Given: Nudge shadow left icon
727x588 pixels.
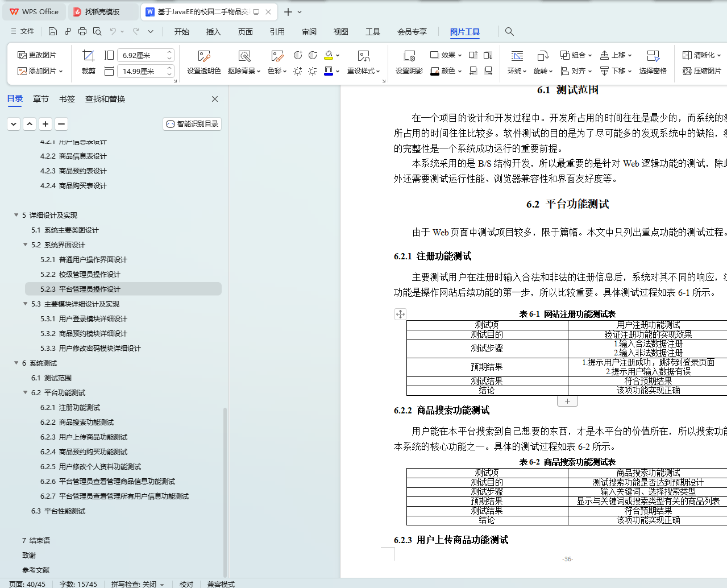Looking at the screenshot, I should click(x=473, y=71).
